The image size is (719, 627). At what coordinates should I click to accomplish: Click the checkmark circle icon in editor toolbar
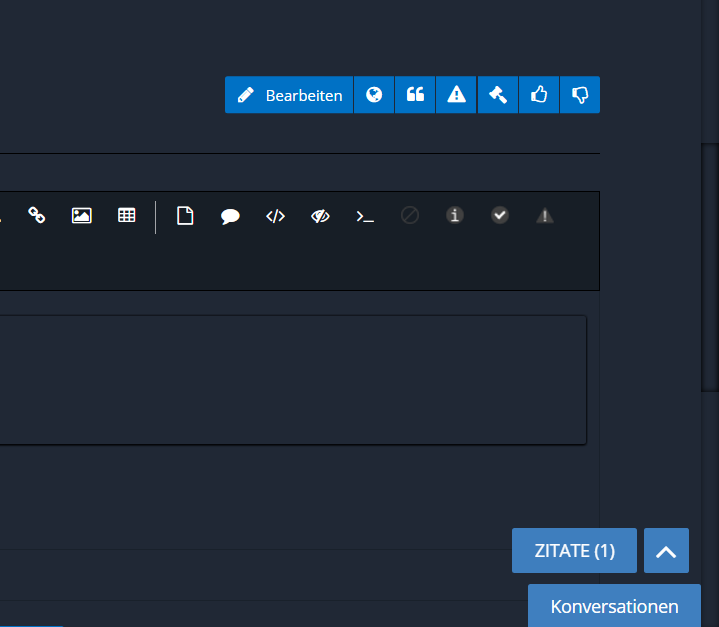500,215
